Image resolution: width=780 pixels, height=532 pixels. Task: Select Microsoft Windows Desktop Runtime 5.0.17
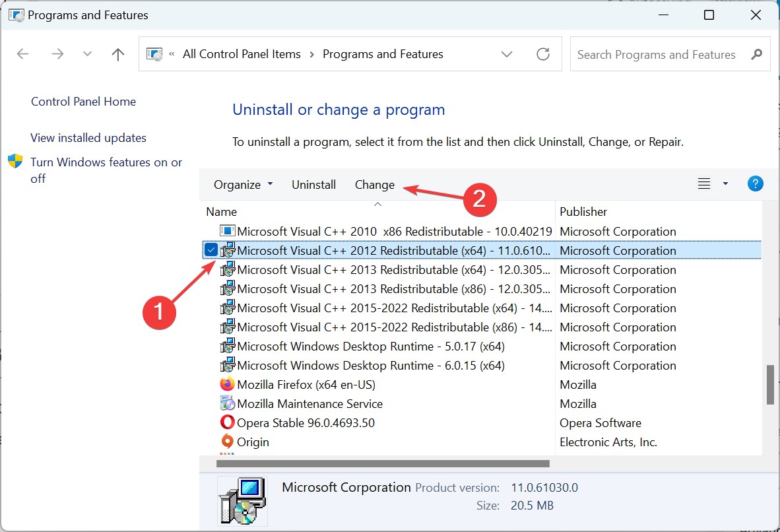tap(371, 347)
